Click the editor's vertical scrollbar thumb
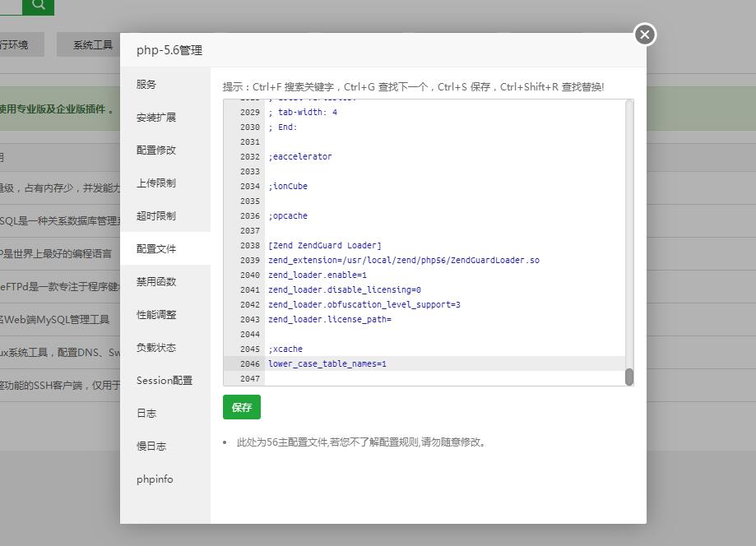 pos(629,377)
